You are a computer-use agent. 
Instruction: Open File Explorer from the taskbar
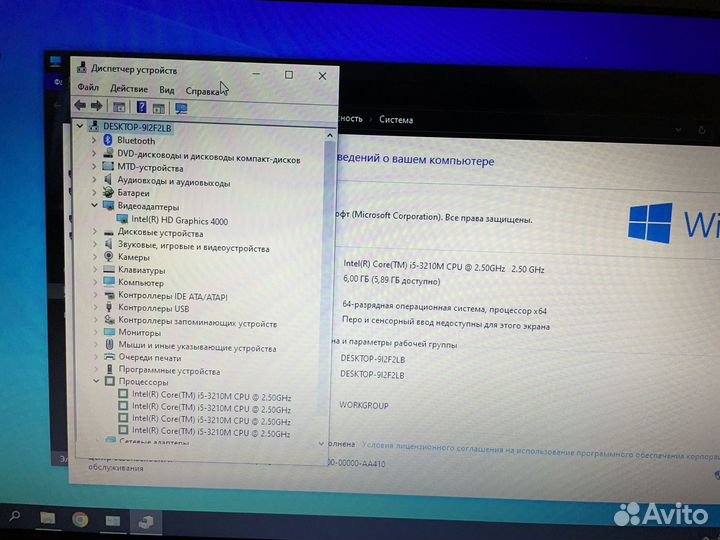pos(48,519)
